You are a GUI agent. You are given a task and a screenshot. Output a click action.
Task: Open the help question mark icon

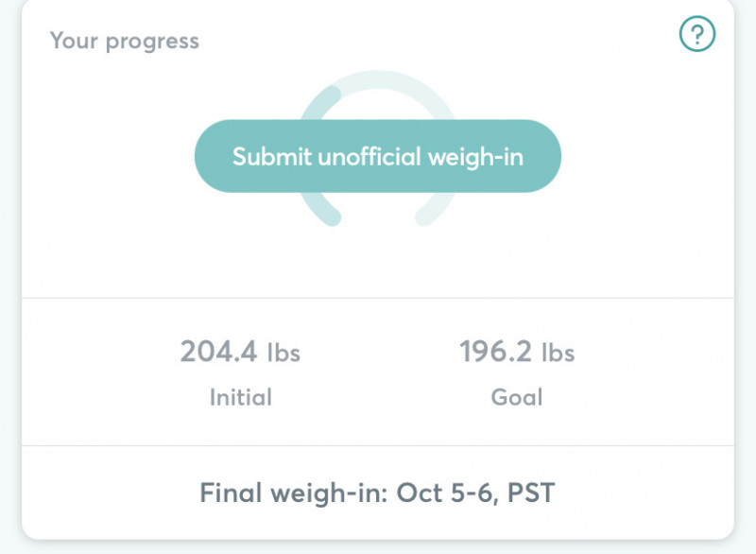(697, 36)
